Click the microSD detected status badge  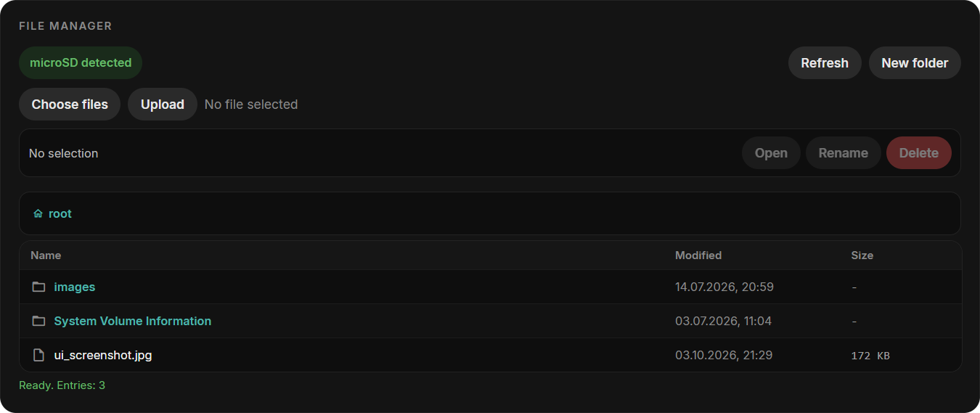81,63
